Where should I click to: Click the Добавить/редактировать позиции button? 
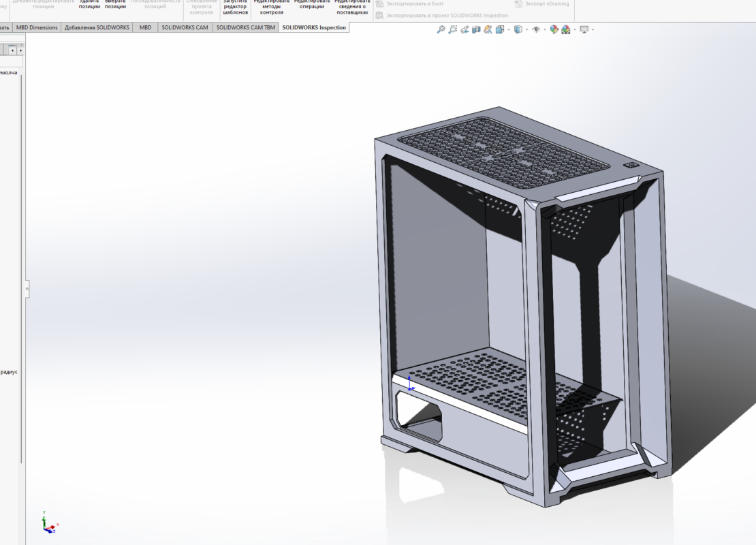(x=44, y=5)
